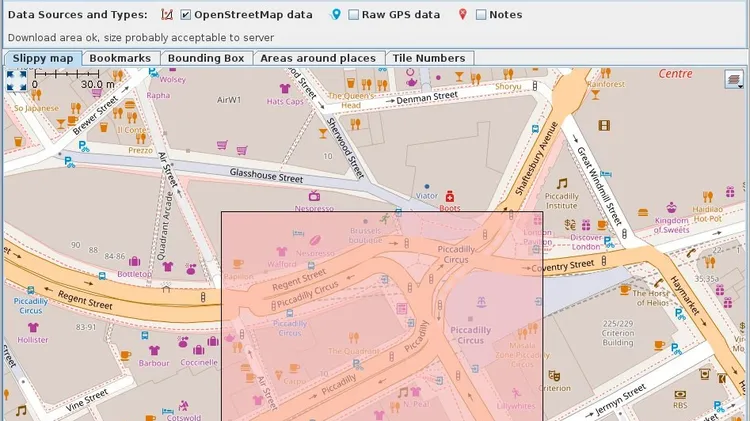Click the Viator blue dot marker
Screen dimensions: 750x421
[x=427, y=187]
